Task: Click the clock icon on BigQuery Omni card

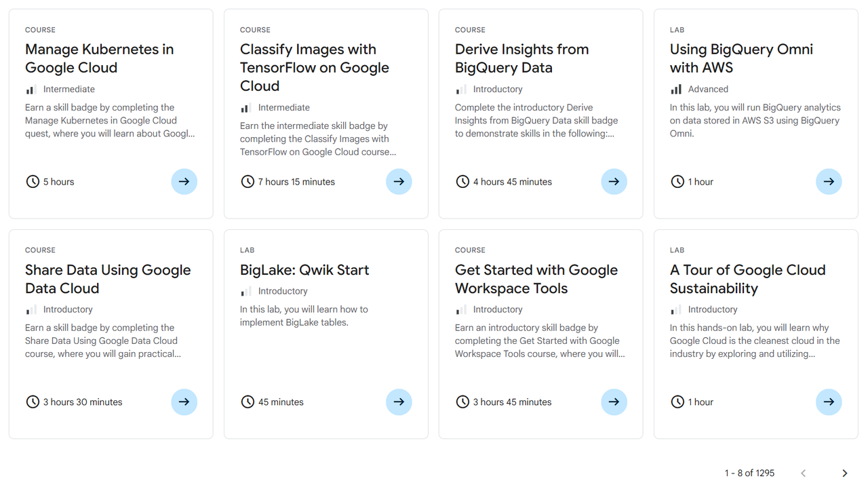Action: (x=677, y=182)
